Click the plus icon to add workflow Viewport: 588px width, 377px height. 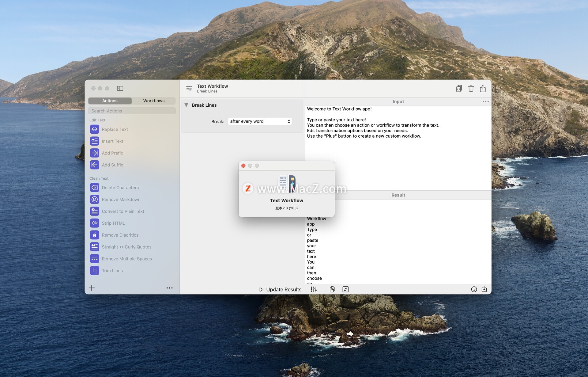click(92, 288)
